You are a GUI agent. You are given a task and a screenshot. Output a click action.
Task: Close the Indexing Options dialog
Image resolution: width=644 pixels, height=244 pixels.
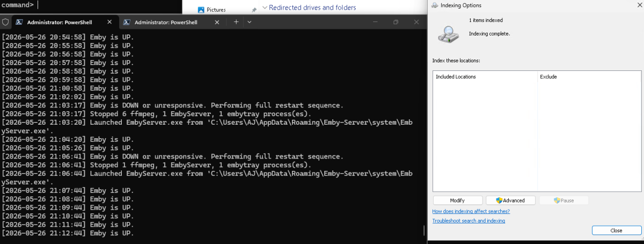[616, 231]
